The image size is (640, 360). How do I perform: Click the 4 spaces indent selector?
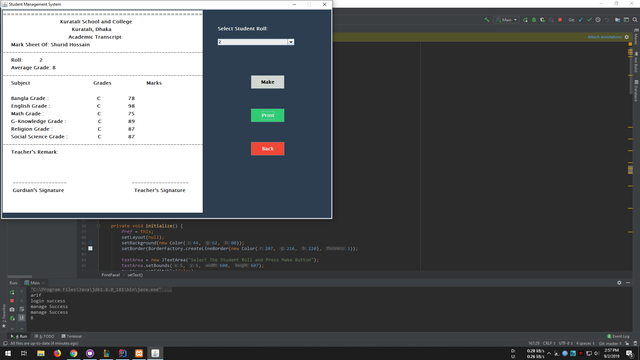click(585, 343)
